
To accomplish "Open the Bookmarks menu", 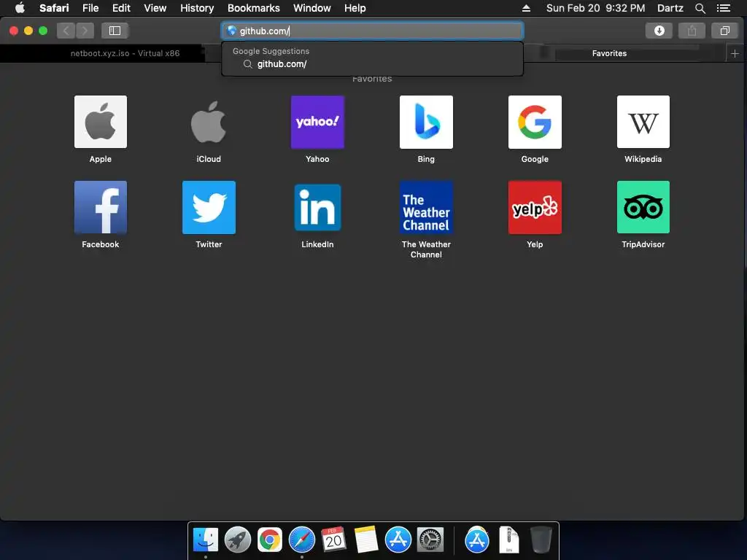I will click(253, 8).
